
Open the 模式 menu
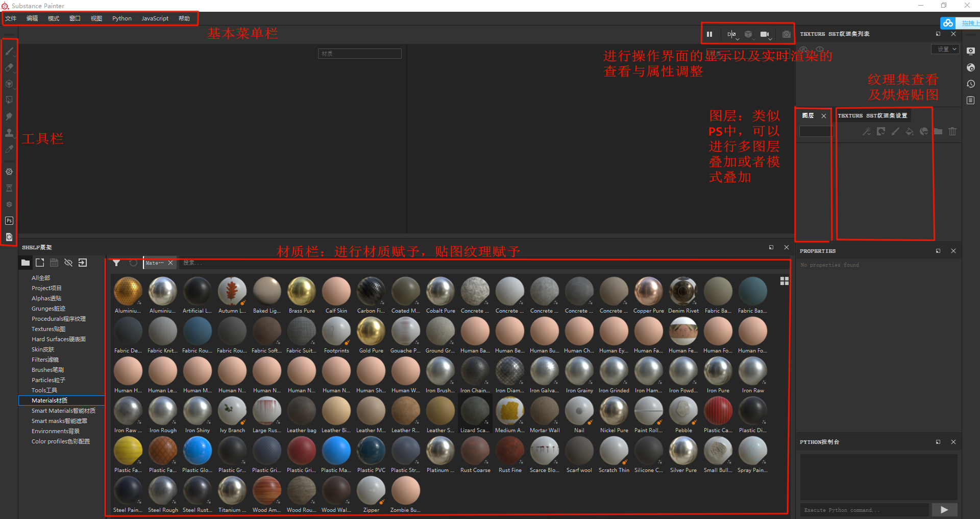coord(54,18)
